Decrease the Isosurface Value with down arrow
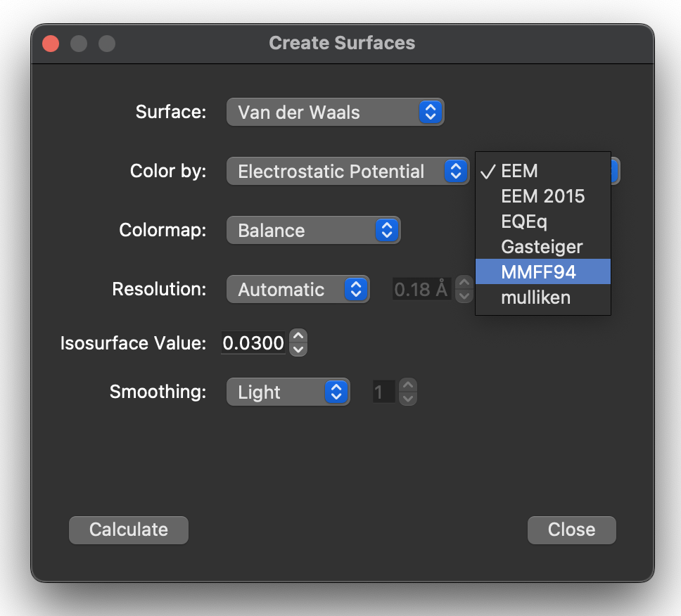The image size is (681, 616). click(298, 349)
